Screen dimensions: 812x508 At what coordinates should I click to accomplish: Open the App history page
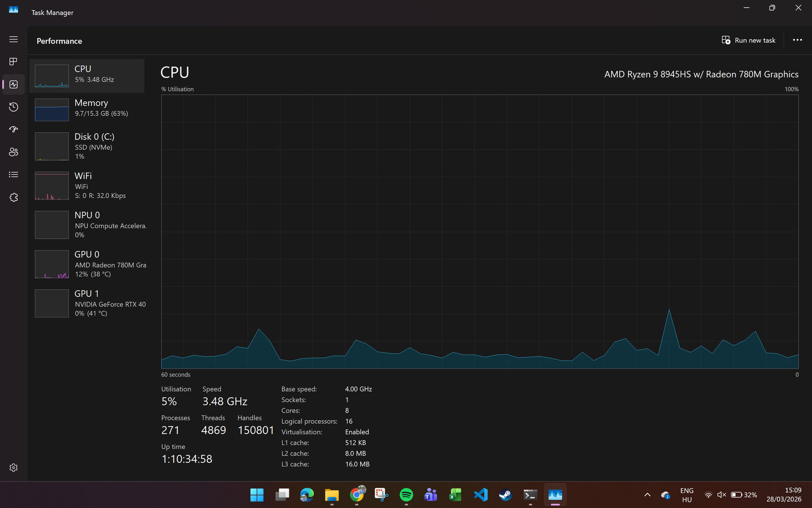14,107
